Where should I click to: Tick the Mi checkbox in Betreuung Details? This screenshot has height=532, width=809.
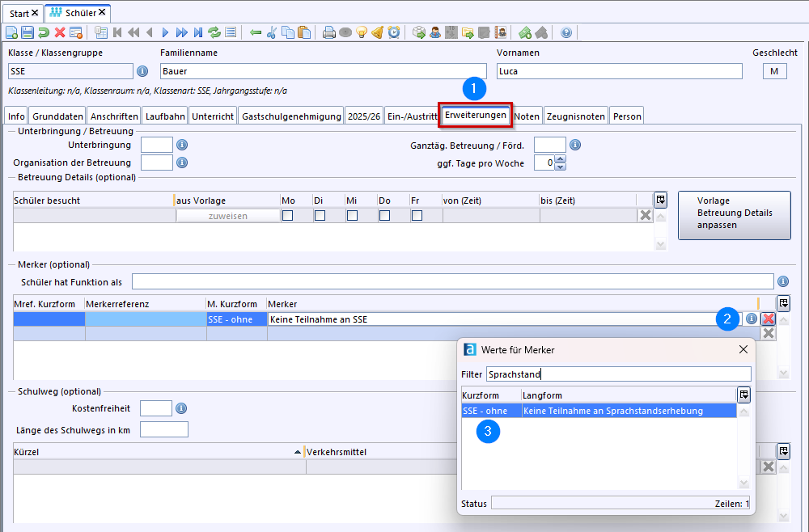pos(352,216)
